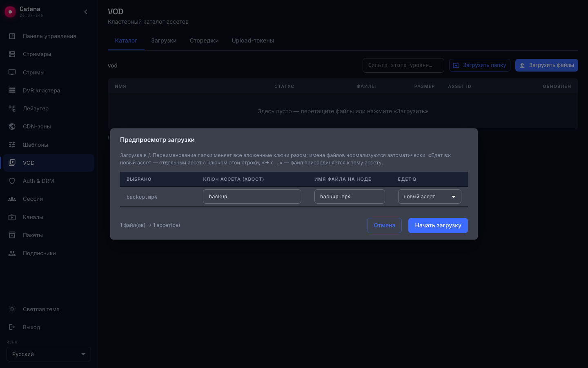Click the ФАЙЛЫ column header
The width and height of the screenshot is (588, 368).
coord(366,86)
